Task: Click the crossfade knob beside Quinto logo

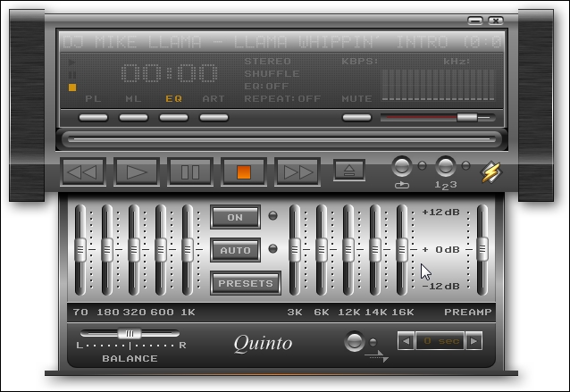Action: 356,341
